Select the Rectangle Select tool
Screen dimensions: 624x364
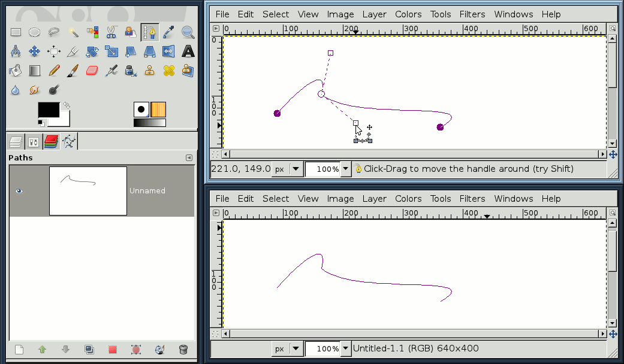click(16, 32)
